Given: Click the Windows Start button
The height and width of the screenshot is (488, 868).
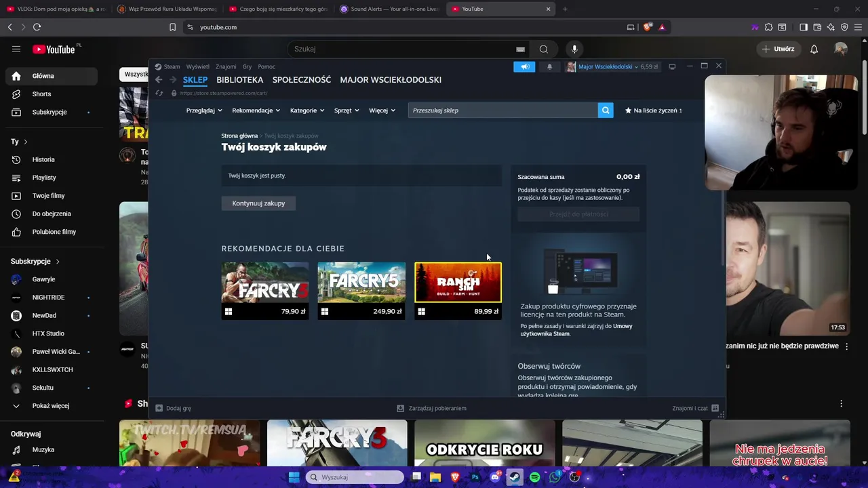Looking at the screenshot, I should pos(294,477).
